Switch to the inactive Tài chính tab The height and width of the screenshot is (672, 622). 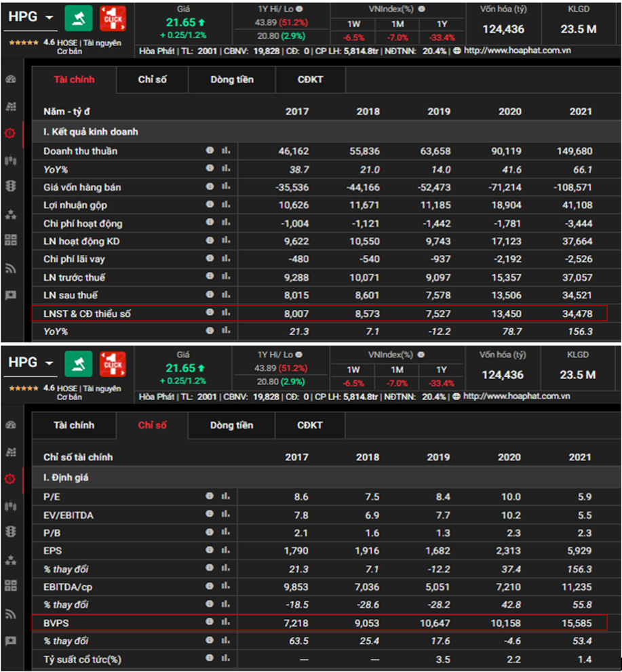(74, 426)
